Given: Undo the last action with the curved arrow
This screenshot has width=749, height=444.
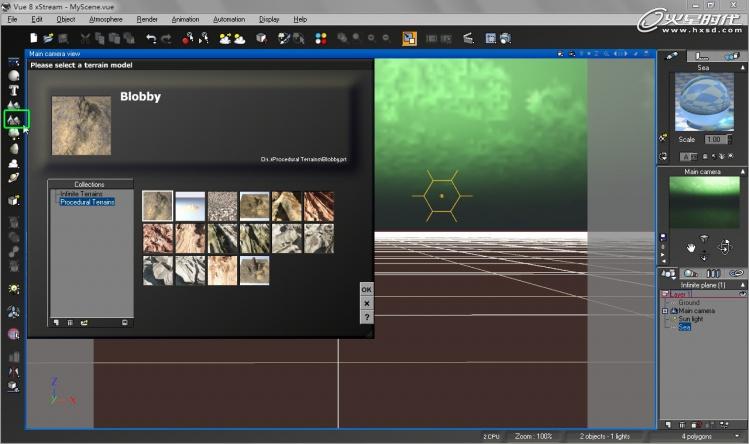Looking at the screenshot, I should pos(151,38).
